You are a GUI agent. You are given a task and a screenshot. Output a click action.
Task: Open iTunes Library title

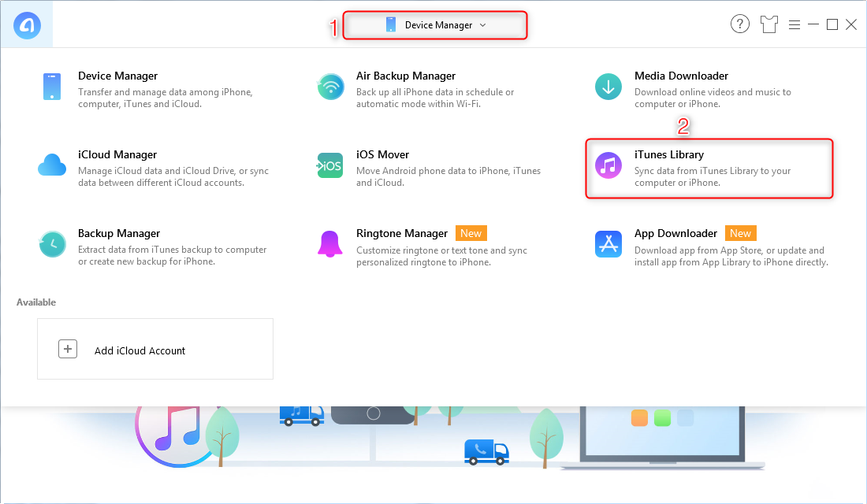(x=669, y=154)
